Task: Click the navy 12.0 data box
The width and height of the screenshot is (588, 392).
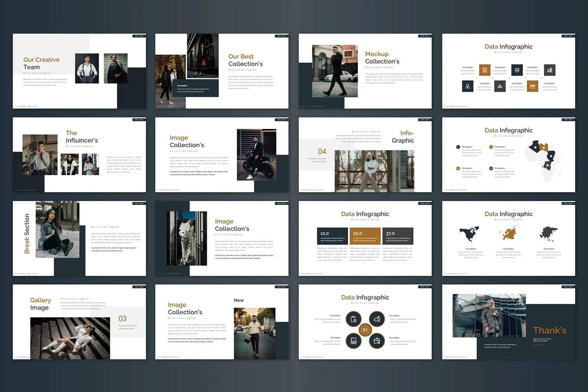Action: pos(332,236)
